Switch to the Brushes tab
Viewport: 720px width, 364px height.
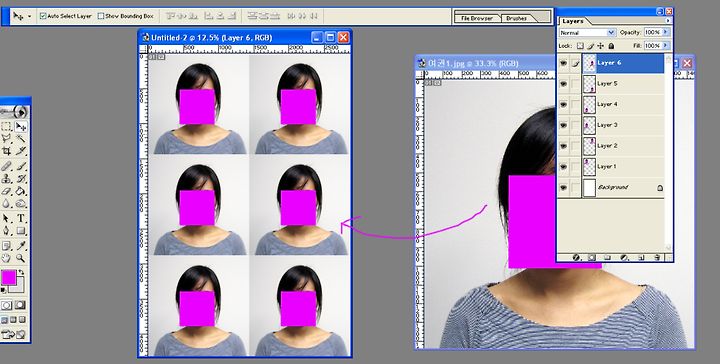coord(517,18)
